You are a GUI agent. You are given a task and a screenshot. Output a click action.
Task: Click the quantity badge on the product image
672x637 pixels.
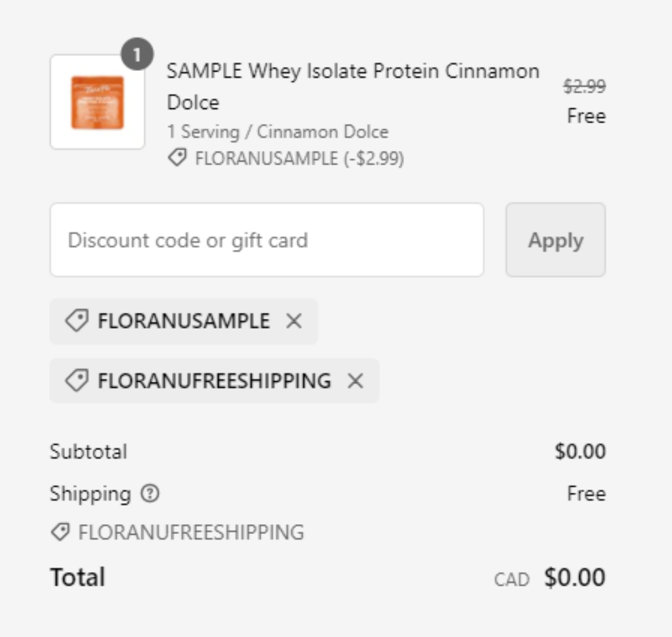click(x=137, y=55)
